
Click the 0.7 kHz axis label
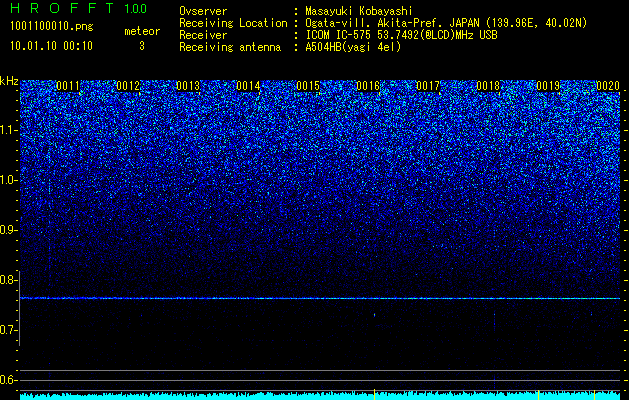click(x=9, y=330)
